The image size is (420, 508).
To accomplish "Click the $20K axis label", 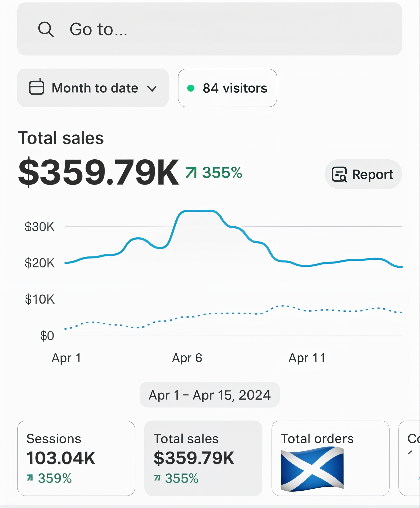I will pos(40,263).
